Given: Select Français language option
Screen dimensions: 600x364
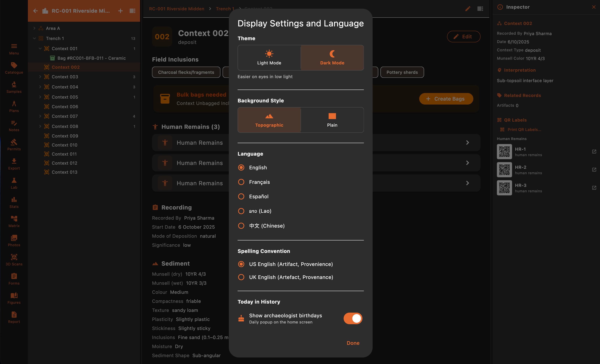Looking at the screenshot, I should coord(254,182).
